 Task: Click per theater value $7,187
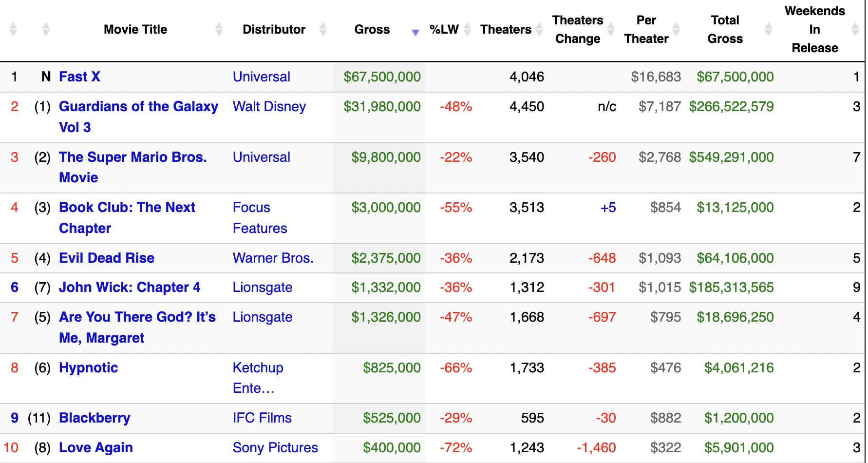pyautogui.click(x=660, y=107)
